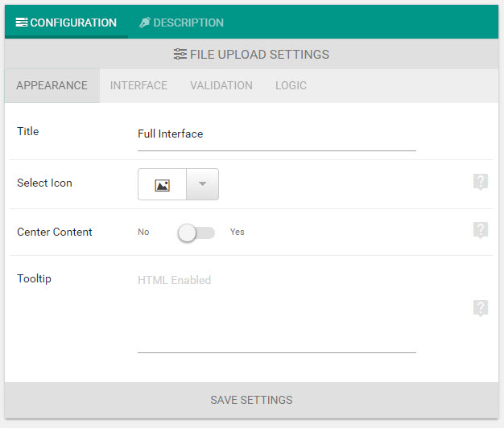Click the File Upload Settings sliders icon
The width and height of the screenshot is (504, 428).
point(180,54)
